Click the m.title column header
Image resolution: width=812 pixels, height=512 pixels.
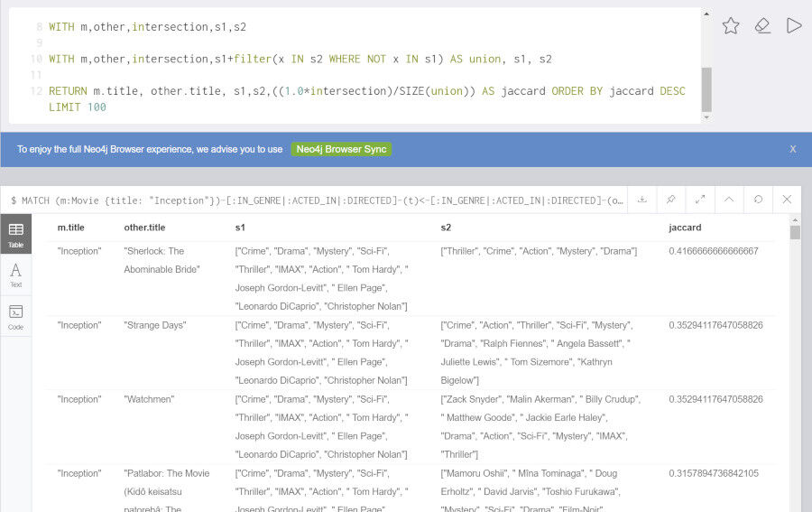pyautogui.click(x=70, y=228)
